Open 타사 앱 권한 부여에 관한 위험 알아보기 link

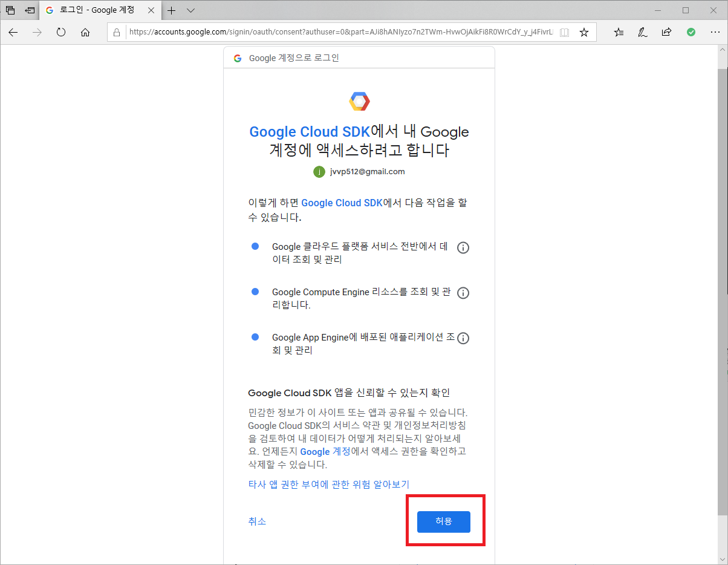click(329, 484)
